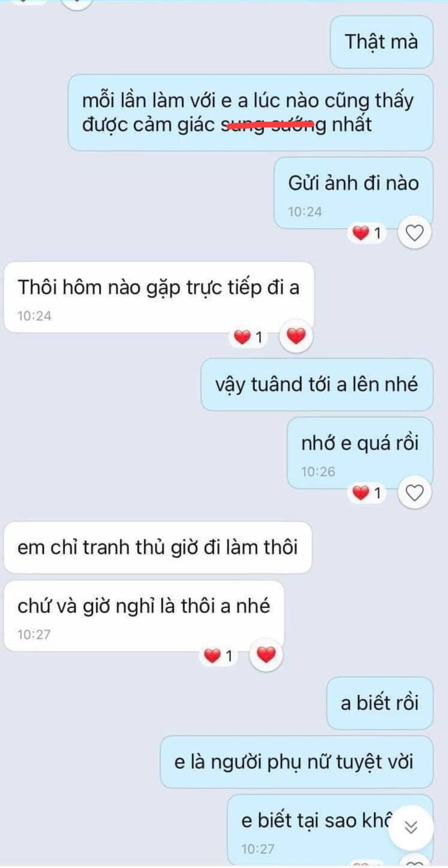Screen dimensions: 448x868
Task: Tap the "e là người phụ nữ tuyệt vời" message
Action: tap(297, 762)
